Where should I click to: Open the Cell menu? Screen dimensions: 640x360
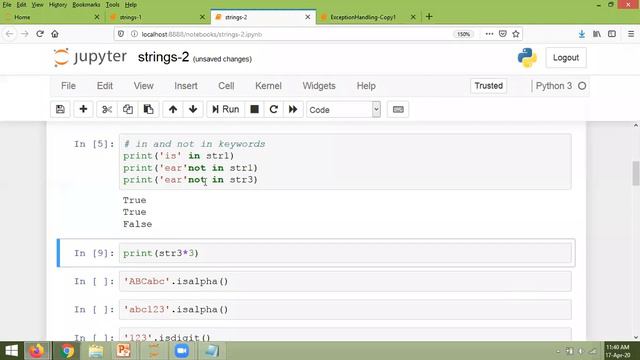(226, 86)
